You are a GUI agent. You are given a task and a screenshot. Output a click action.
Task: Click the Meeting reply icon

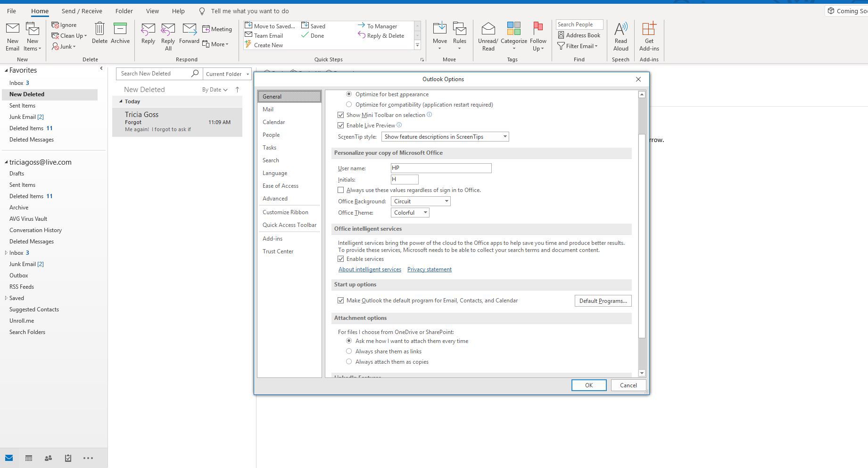206,29
